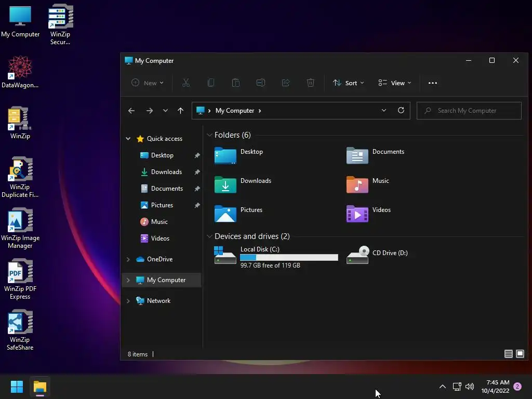Collapse the Quick access tree node
The width and height of the screenshot is (532, 399).
128,138
